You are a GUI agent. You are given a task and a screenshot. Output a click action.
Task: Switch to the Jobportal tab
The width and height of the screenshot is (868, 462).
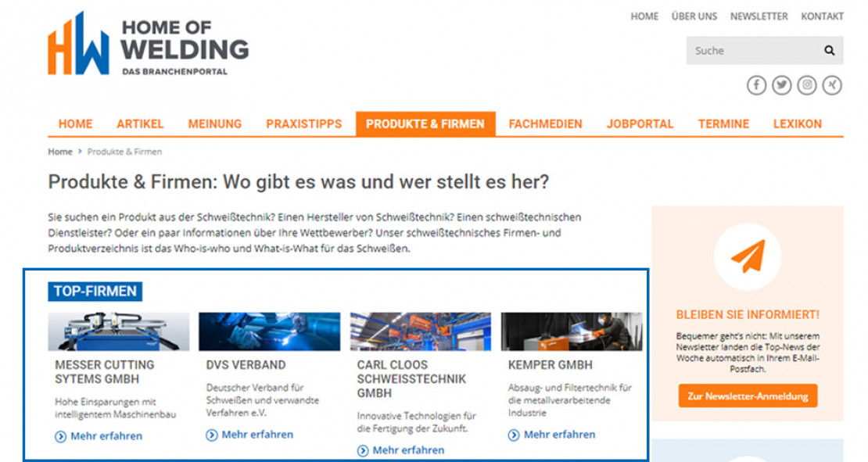[x=640, y=124]
